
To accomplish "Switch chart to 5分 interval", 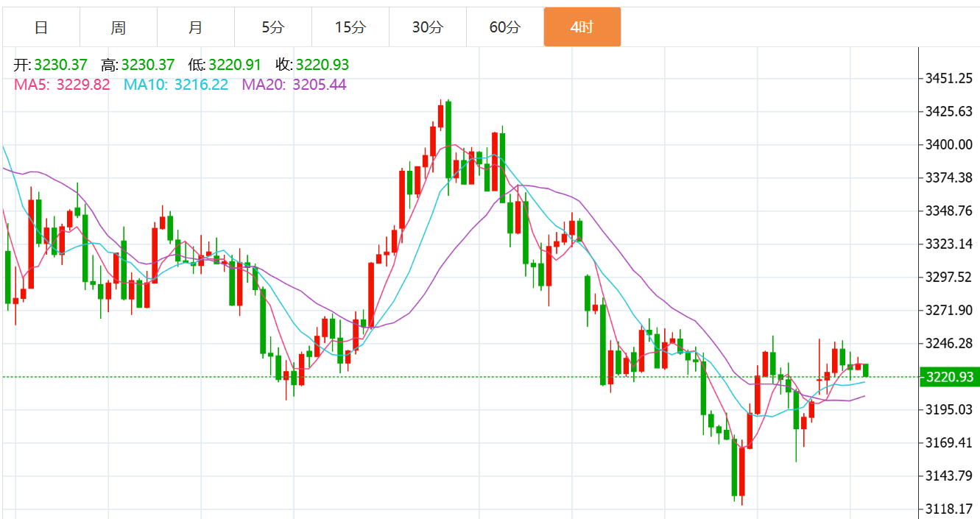I will pos(273,27).
